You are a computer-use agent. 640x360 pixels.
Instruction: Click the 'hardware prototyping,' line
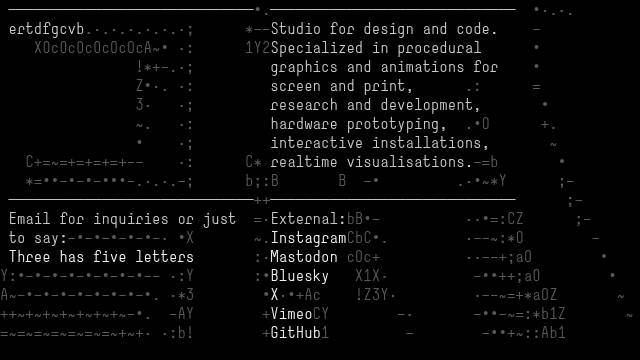click(359, 124)
